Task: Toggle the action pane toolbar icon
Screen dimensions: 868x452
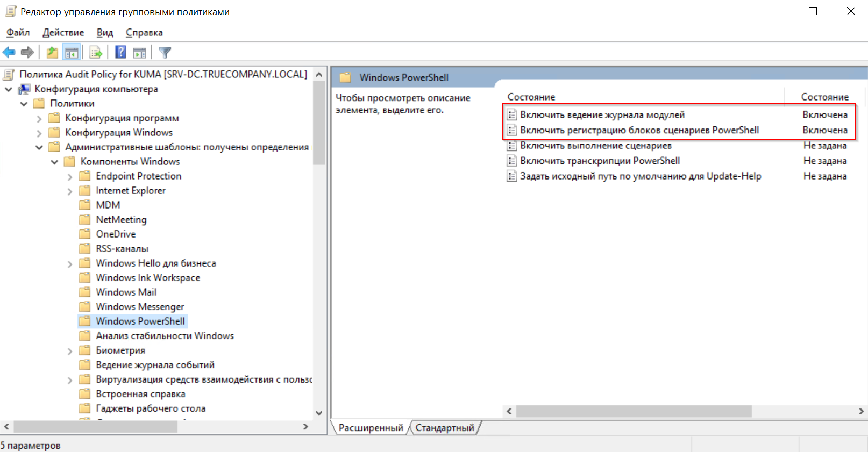Action: (140, 52)
